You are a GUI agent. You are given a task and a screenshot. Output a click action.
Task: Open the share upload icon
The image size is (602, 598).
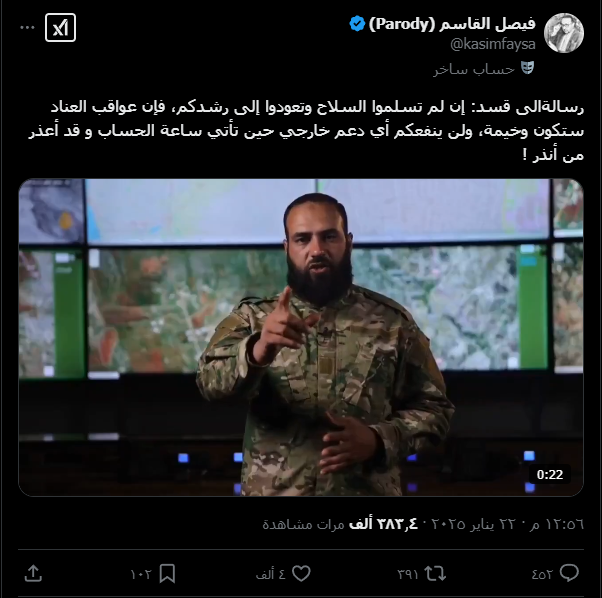(33, 574)
